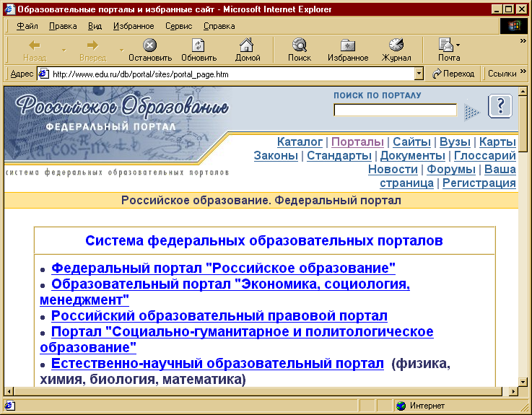Click the Новости link
This screenshot has width=532, height=415.
[x=393, y=169]
